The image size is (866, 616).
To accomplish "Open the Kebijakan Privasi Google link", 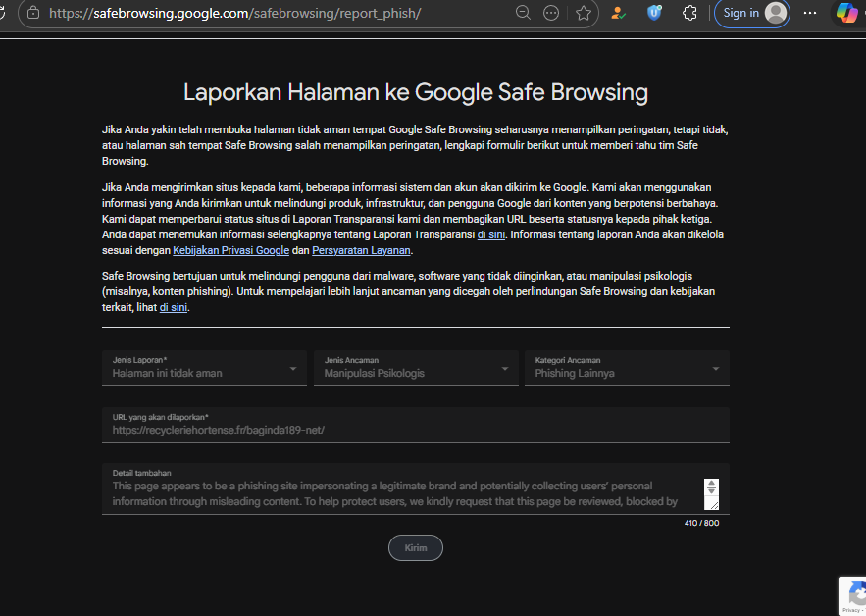I will (230, 250).
